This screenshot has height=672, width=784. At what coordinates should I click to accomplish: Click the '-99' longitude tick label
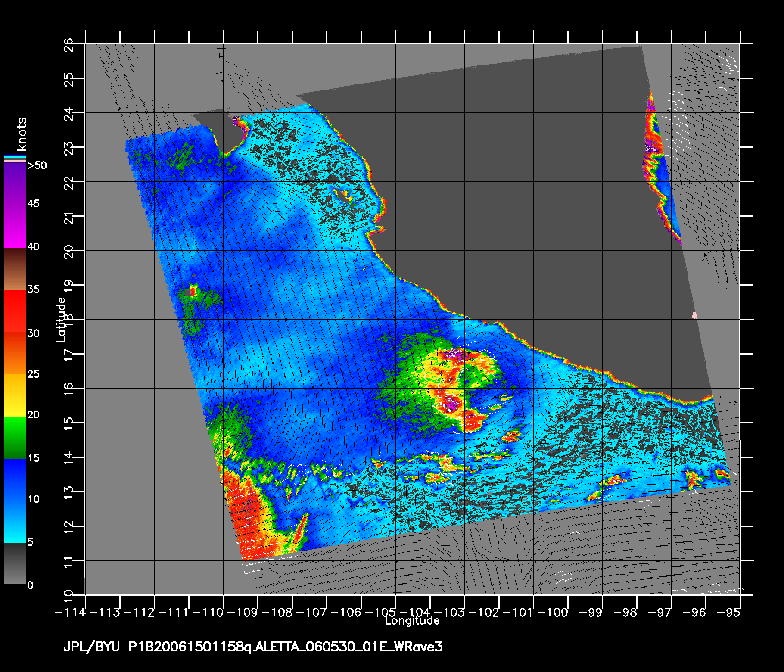[591, 613]
